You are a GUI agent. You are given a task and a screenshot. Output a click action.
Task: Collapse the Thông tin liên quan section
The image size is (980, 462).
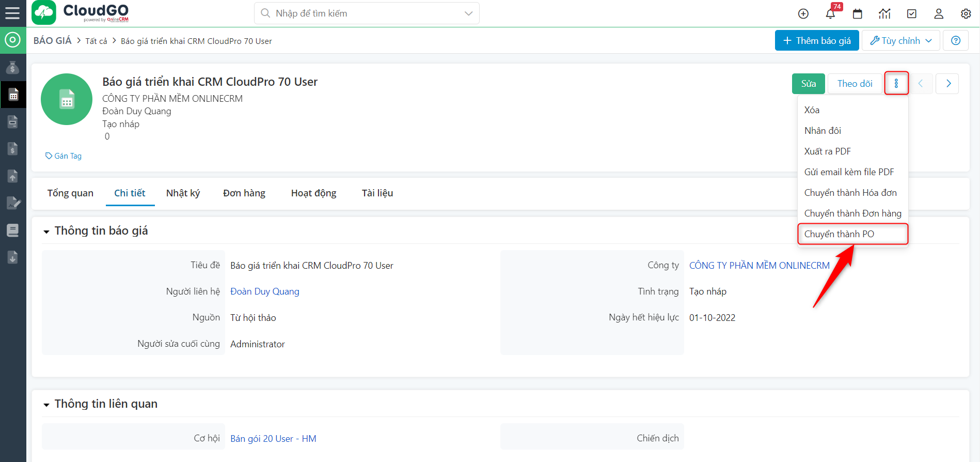[x=46, y=405]
